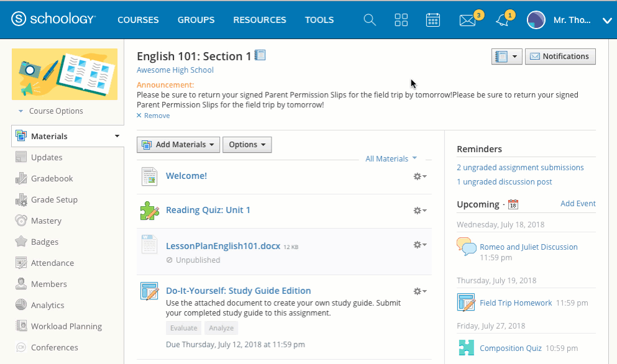Open 2 ungraded assignment submissions link

tap(520, 168)
